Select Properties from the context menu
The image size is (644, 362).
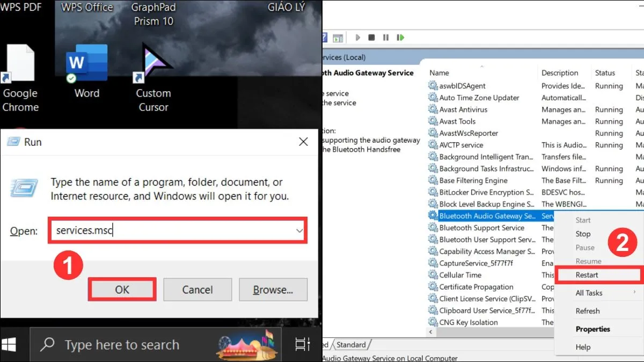592,329
